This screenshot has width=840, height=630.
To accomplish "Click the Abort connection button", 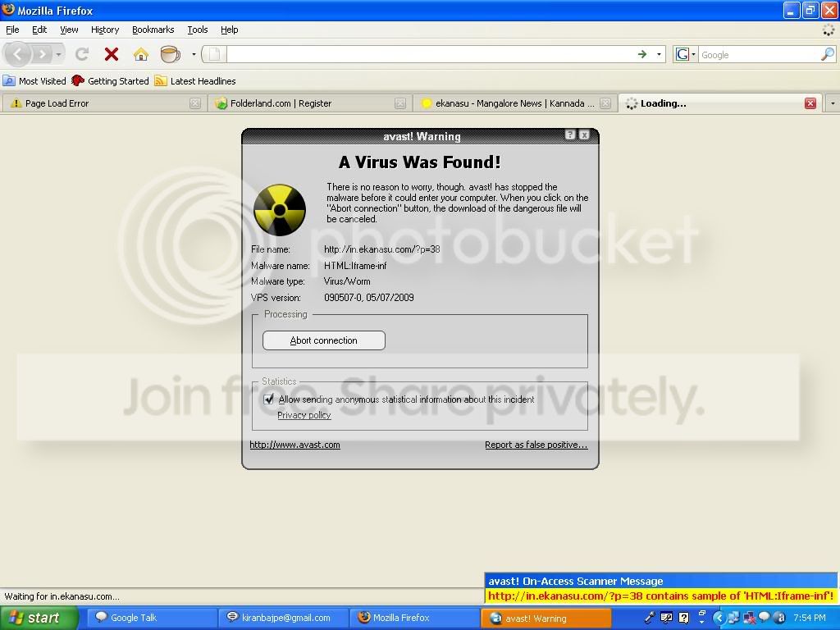I will pyautogui.click(x=323, y=340).
